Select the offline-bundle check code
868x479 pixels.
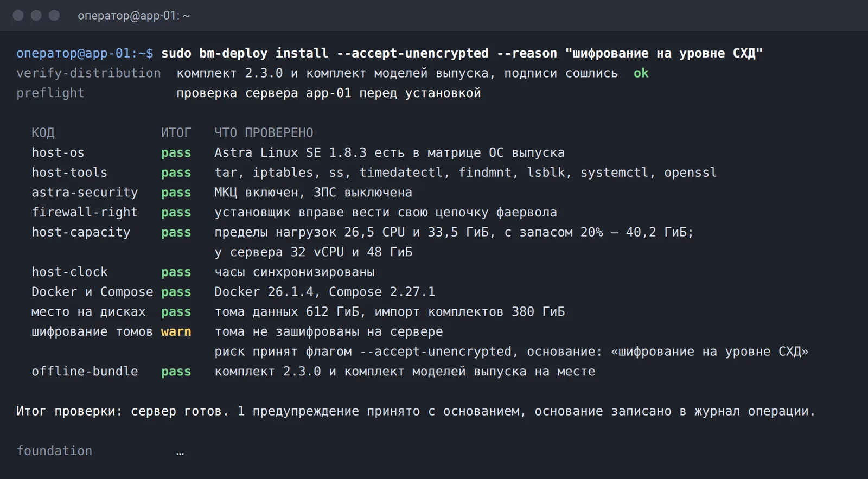[x=85, y=372]
